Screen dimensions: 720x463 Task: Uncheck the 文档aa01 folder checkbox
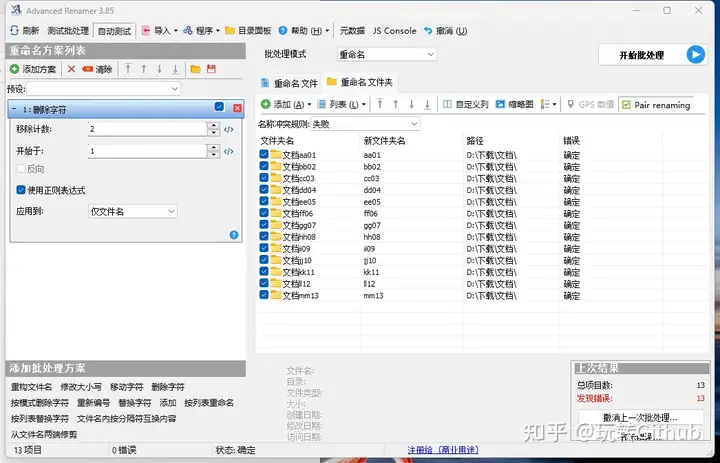[x=264, y=154]
